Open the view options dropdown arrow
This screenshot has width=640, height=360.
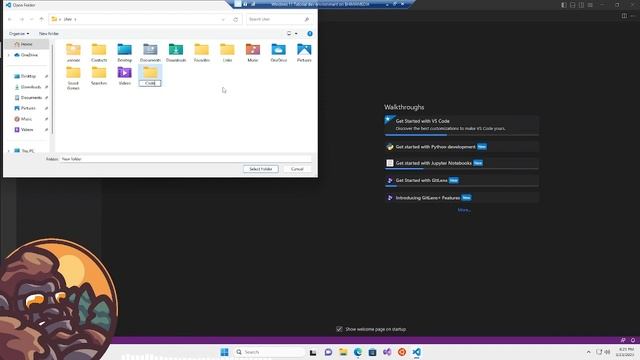pyautogui.click(x=296, y=33)
